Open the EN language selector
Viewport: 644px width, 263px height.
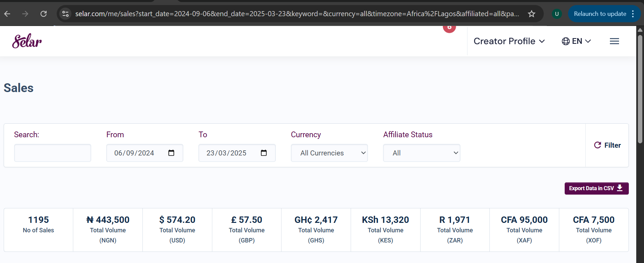pyautogui.click(x=576, y=41)
